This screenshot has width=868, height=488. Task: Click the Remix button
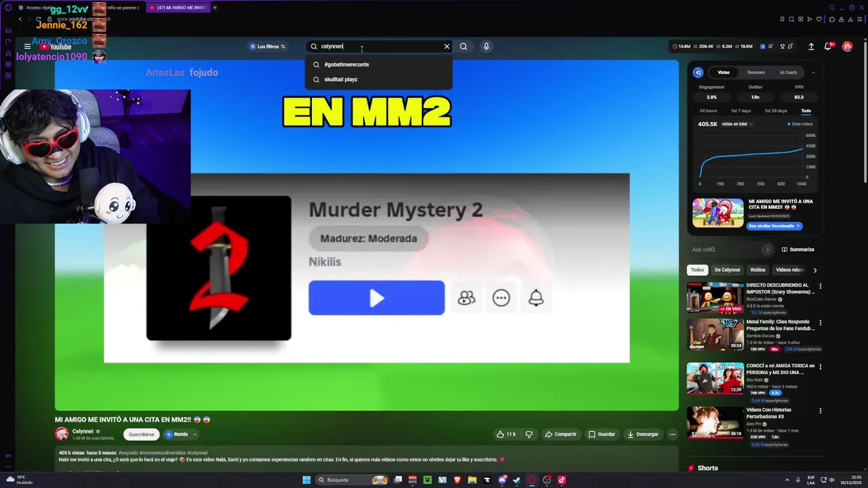(177, 434)
